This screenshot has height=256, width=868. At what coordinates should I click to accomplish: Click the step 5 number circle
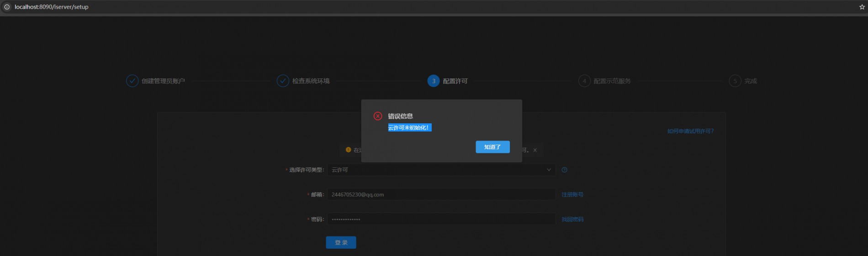(x=735, y=81)
